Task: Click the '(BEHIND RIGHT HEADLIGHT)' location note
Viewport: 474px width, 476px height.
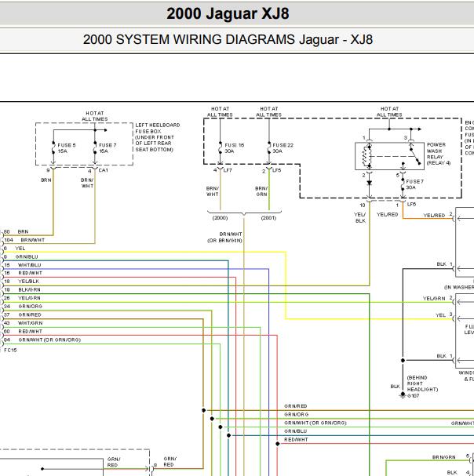Action: click(423, 383)
